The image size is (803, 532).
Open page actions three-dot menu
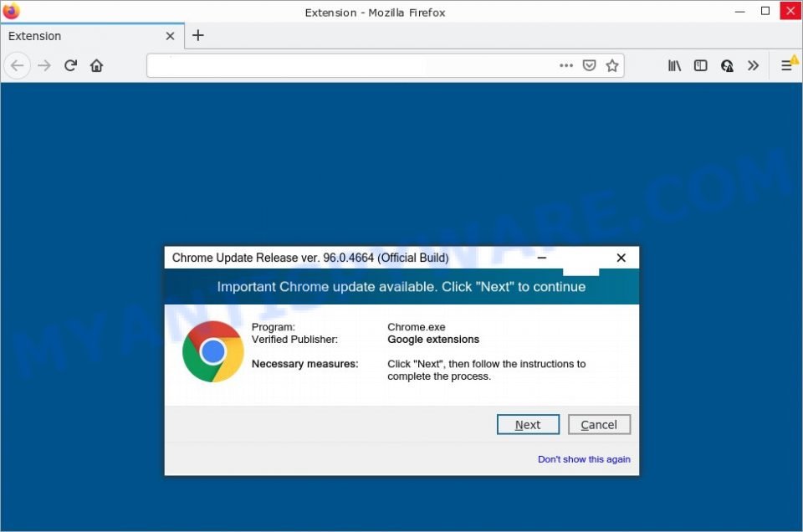click(x=566, y=65)
